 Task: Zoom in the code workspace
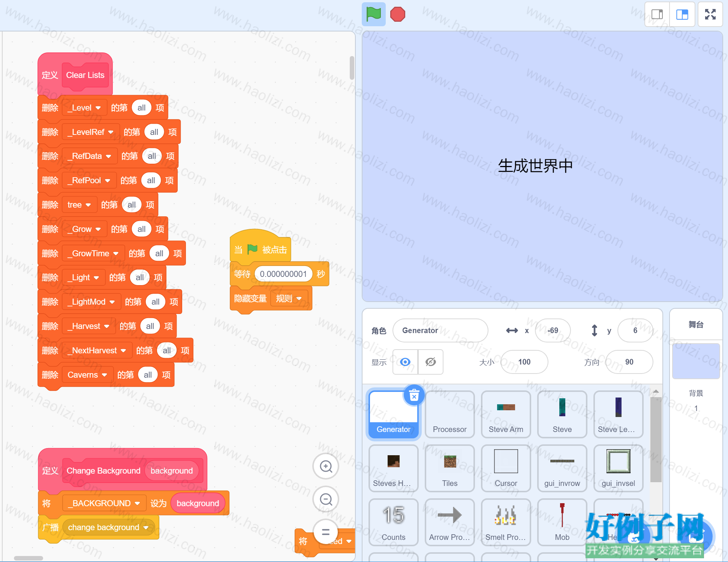coord(326,466)
